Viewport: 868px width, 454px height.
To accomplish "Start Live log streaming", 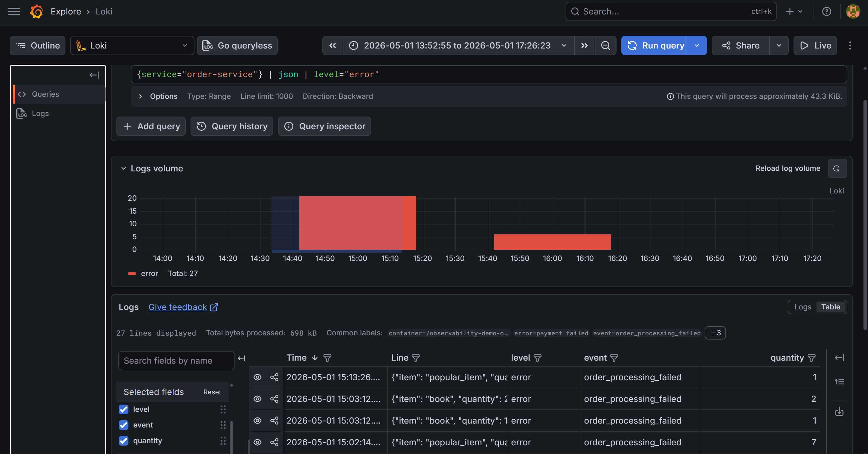I will pyautogui.click(x=815, y=45).
